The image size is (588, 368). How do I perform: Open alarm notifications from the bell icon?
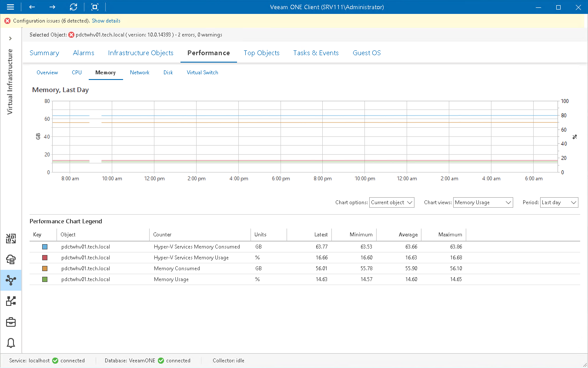click(x=10, y=343)
